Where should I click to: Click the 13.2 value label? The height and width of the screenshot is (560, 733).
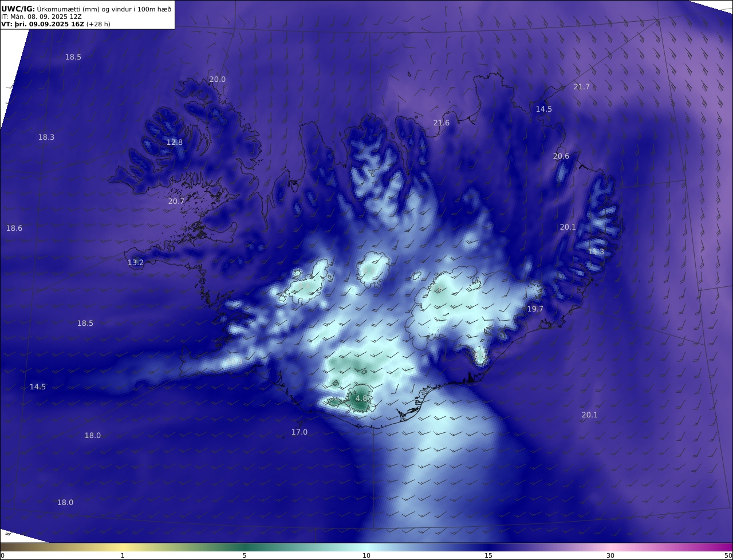[x=136, y=263]
